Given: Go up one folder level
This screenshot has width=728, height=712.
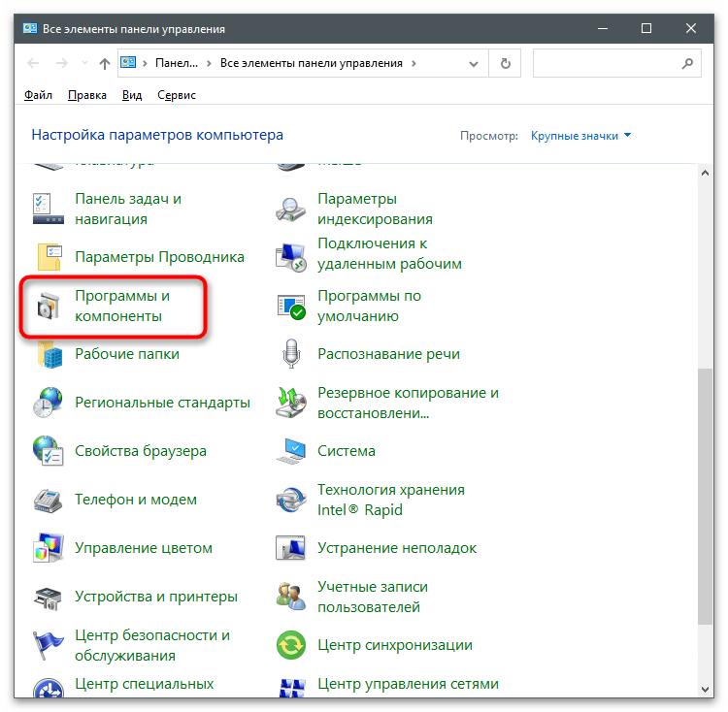Looking at the screenshot, I should (105, 64).
